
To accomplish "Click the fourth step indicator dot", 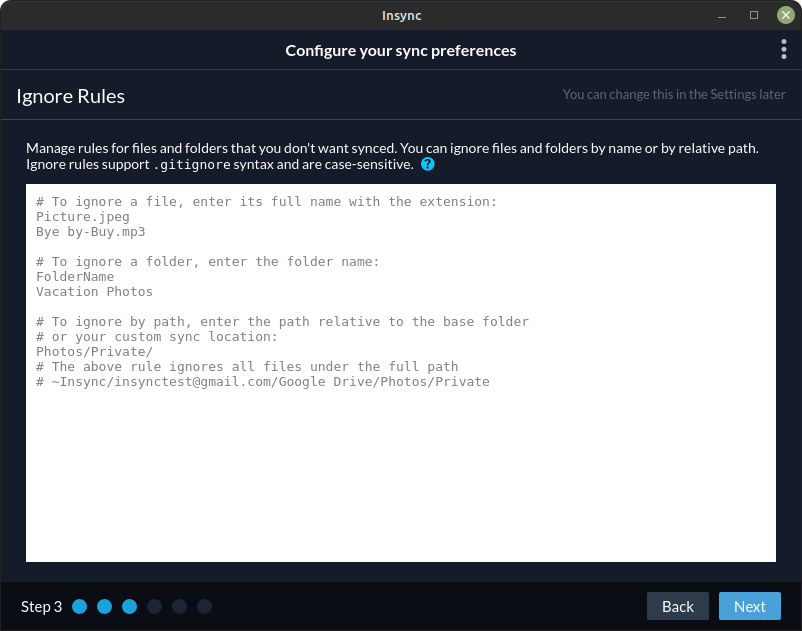I will (155, 606).
